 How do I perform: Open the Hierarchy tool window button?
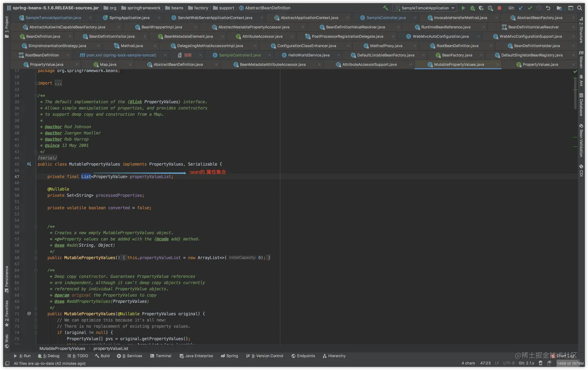coord(334,356)
